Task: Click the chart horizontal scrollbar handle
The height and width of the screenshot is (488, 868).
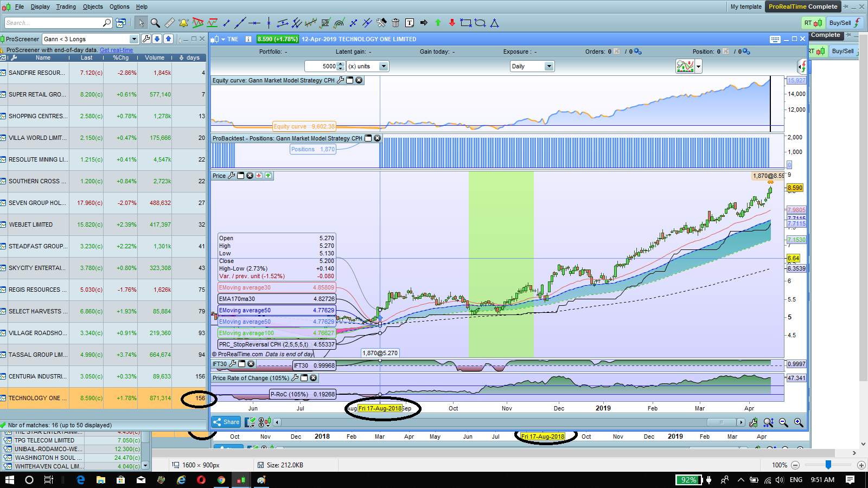Action: pos(721,422)
